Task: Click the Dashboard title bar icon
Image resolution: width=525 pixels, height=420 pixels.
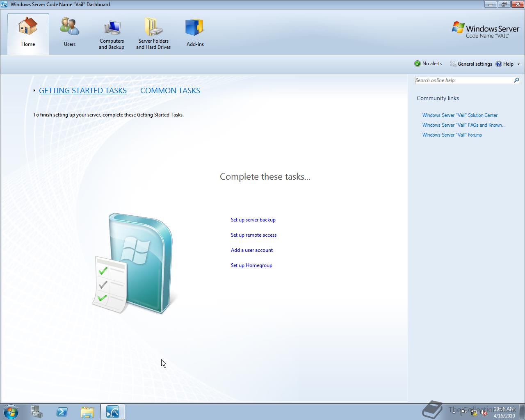Action: pyautogui.click(x=4, y=4)
